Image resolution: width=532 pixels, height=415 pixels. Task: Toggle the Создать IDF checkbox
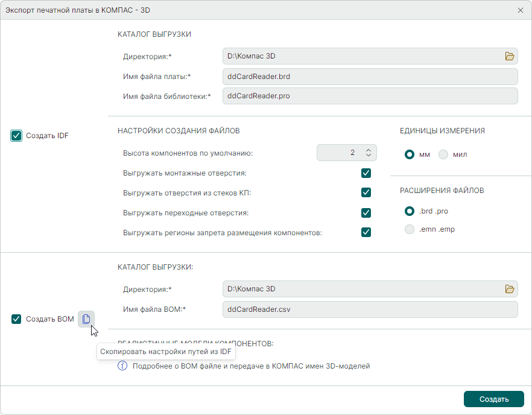(16, 136)
